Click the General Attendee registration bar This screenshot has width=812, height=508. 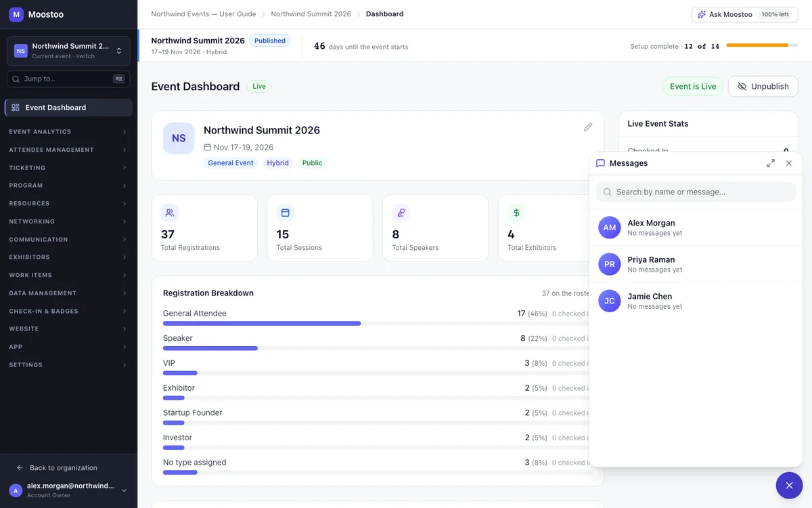point(376,324)
